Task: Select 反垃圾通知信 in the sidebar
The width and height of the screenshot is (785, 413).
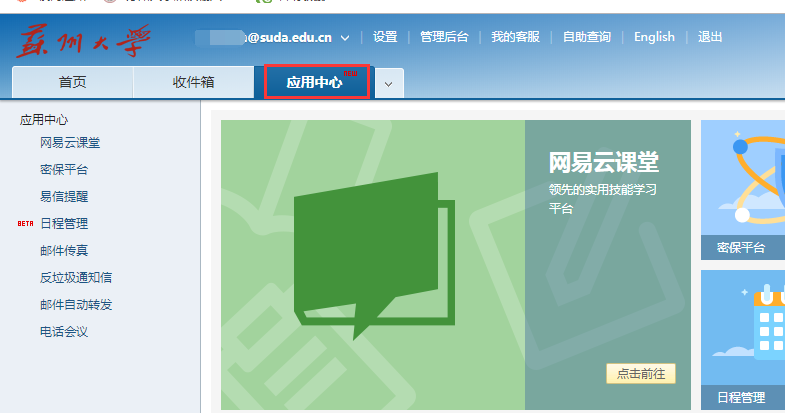Action: (76, 278)
